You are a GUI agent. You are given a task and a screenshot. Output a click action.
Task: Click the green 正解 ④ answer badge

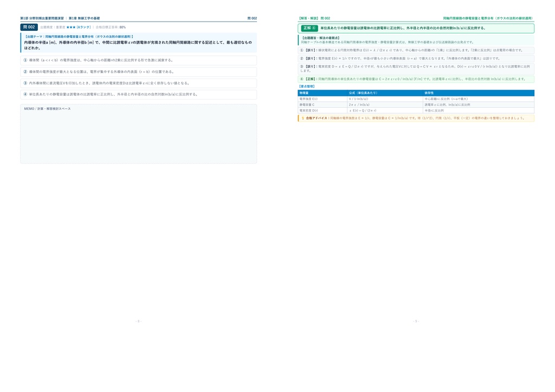pos(309,28)
